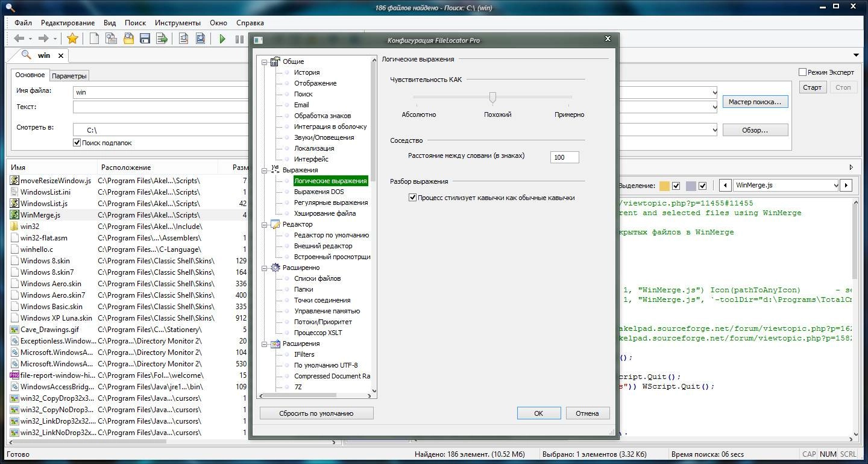Click the moveResizeWindow.js script file icon
The height and width of the screenshot is (464, 868).
click(x=14, y=180)
